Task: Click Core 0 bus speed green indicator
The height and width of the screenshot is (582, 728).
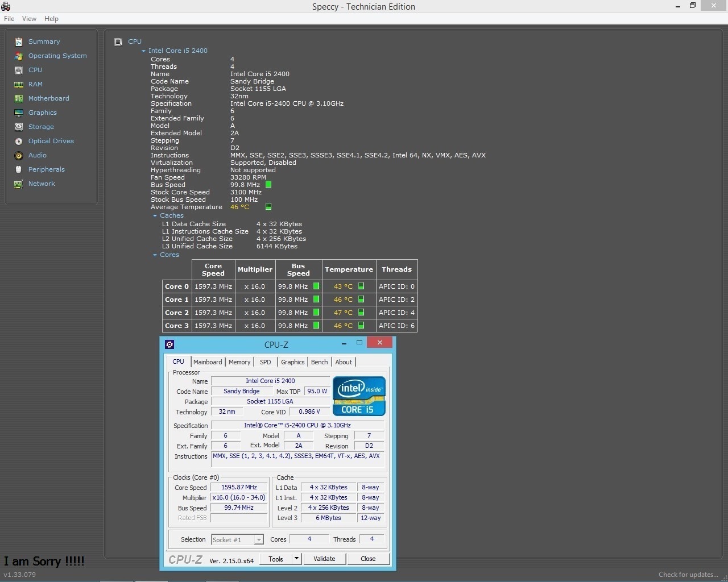Action: pyautogui.click(x=316, y=286)
